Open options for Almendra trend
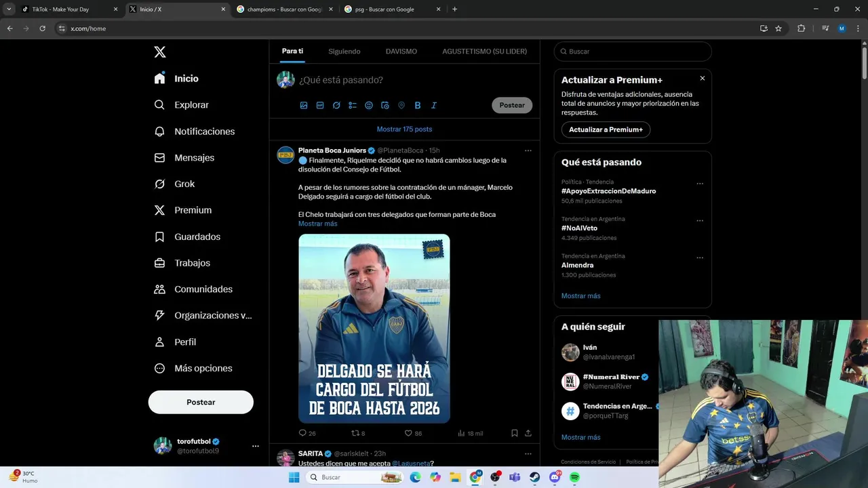This screenshot has width=868, height=488. coord(700,258)
